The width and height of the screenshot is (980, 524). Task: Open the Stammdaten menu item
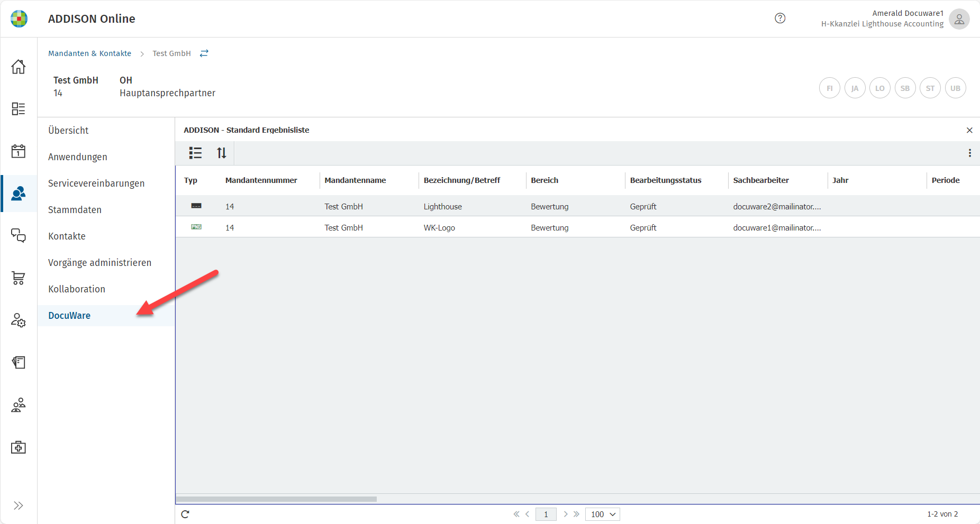pyautogui.click(x=75, y=210)
